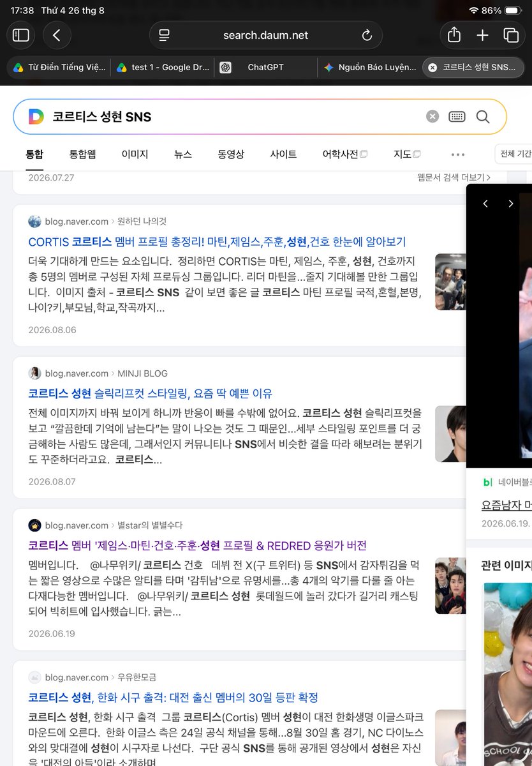The height and width of the screenshot is (766, 532).
Task: Click 웹문서 검색 더보기 link
Action: tap(454, 177)
